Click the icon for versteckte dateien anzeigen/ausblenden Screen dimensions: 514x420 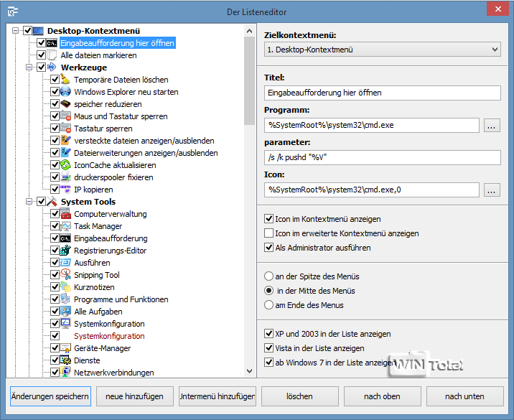65,140
